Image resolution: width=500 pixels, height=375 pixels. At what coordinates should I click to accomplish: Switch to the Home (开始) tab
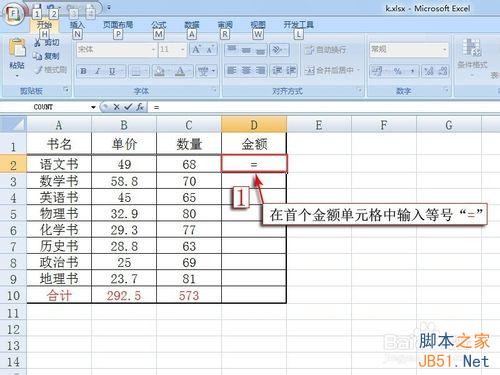click(x=44, y=25)
